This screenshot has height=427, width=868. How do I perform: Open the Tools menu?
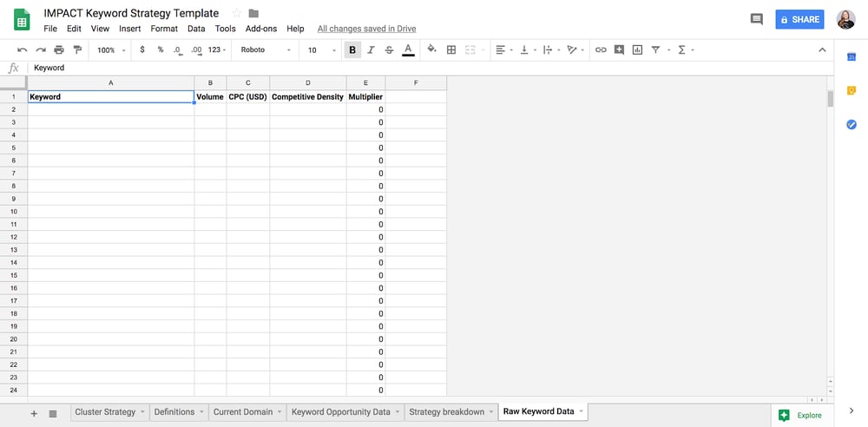click(x=226, y=29)
